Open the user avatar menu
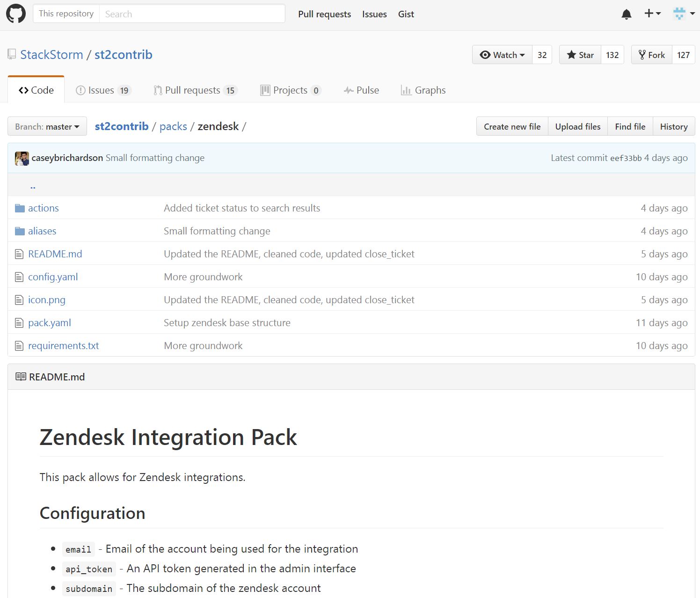Screen dimensions: 700x598 click(x=684, y=14)
